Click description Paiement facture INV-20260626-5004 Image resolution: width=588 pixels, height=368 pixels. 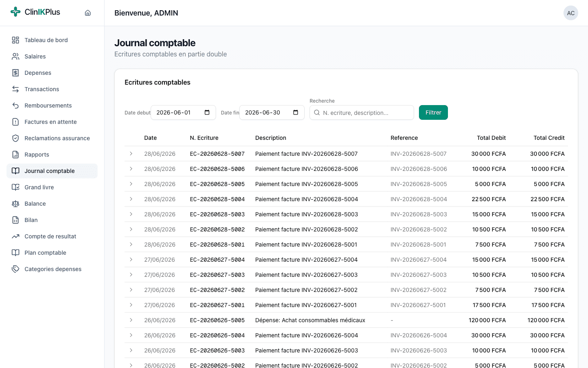(x=307, y=335)
